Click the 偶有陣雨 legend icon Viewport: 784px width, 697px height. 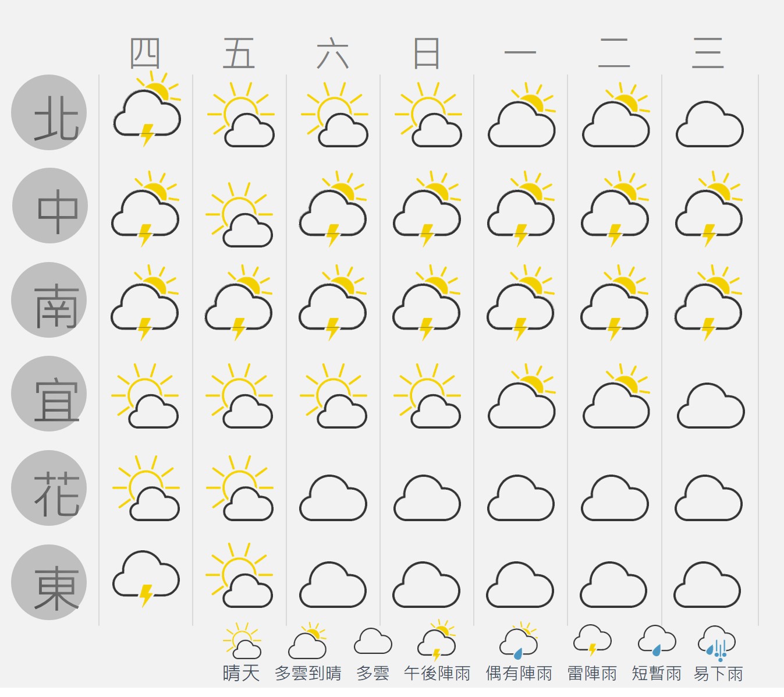519,641
